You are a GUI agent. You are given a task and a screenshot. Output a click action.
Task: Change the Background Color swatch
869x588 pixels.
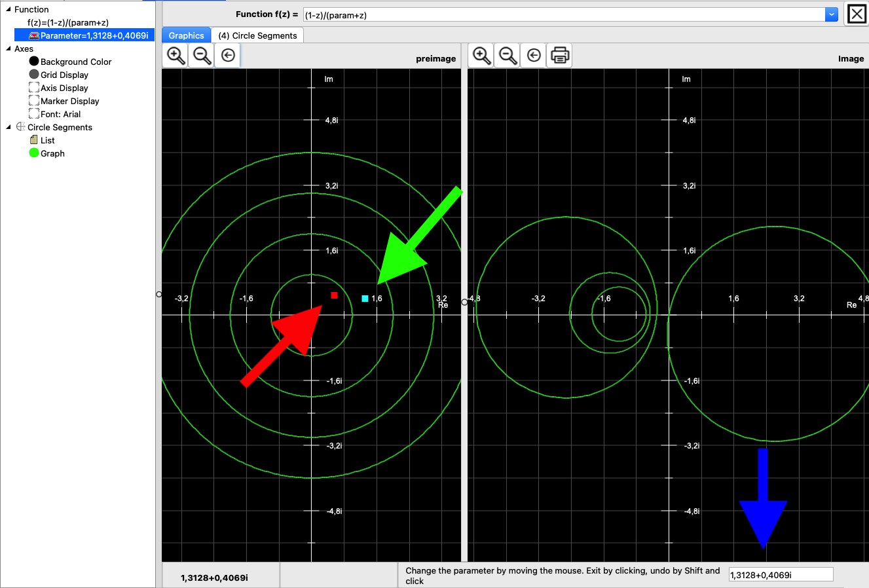(34, 61)
